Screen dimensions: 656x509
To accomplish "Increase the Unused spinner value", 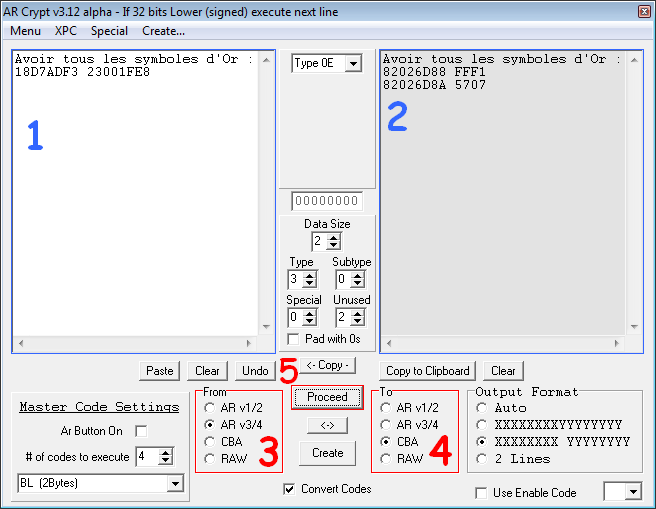I will pos(357,314).
